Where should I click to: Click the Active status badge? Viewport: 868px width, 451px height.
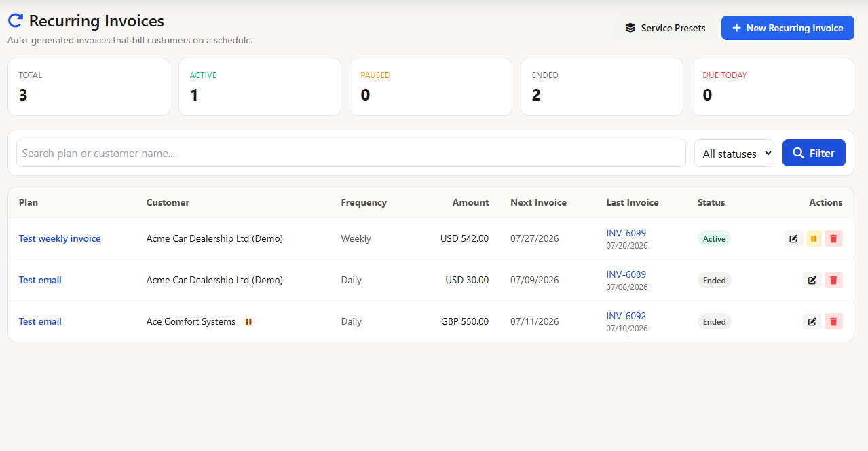(x=714, y=238)
